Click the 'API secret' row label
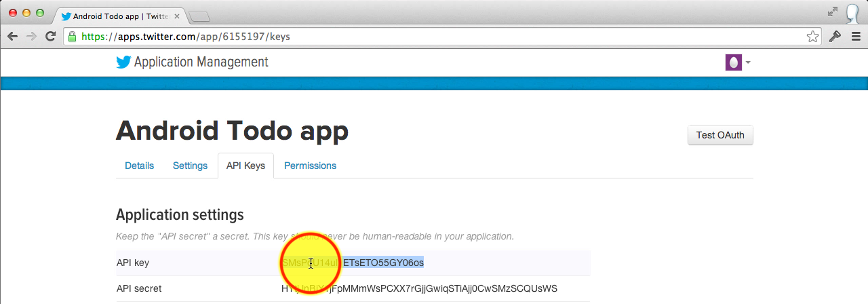The image size is (868, 304). (x=139, y=288)
